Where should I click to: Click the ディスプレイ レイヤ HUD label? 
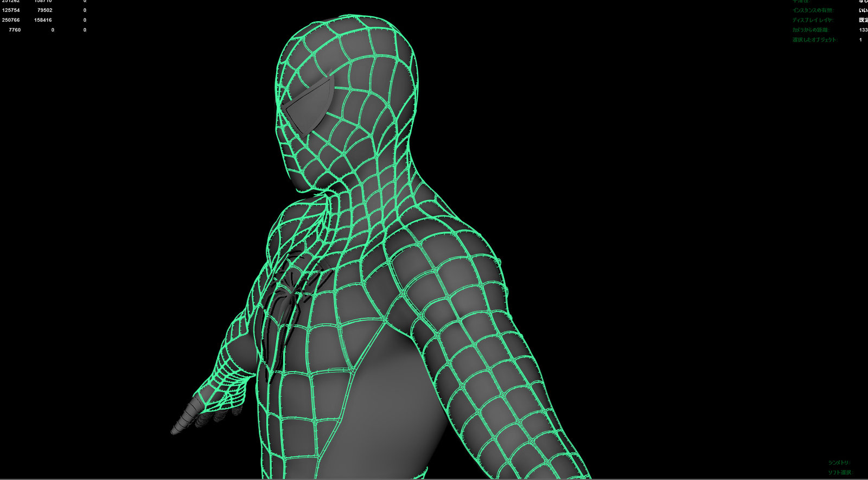pyautogui.click(x=813, y=20)
